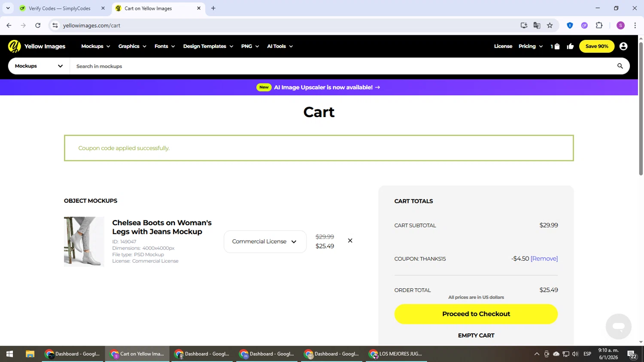
Task: Open the notification center icon
Action: 632,354
